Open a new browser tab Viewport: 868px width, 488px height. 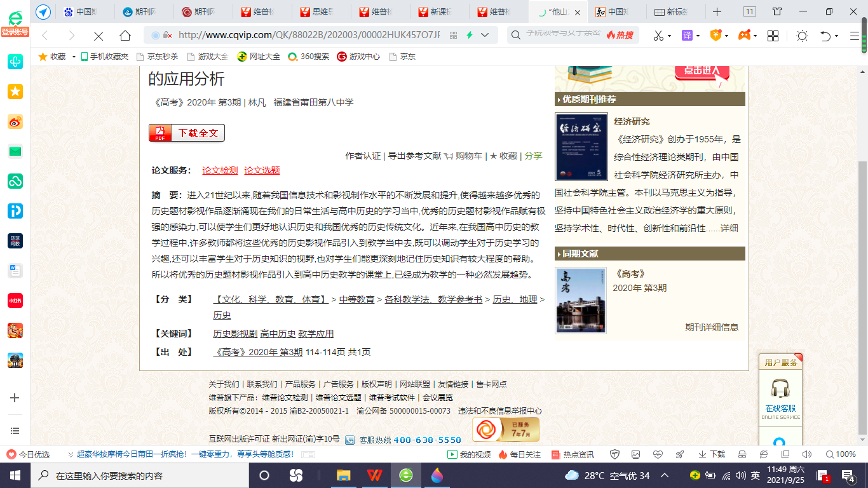pyautogui.click(x=717, y=11)
